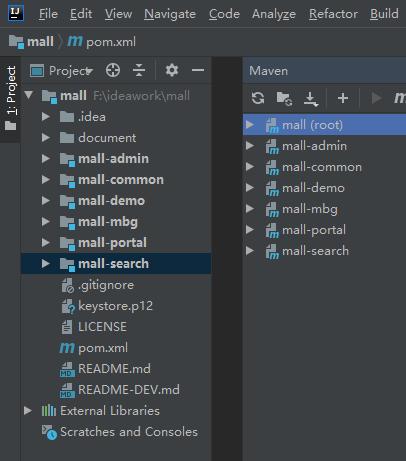Open the Project view dropdown

tap(61, 71)
